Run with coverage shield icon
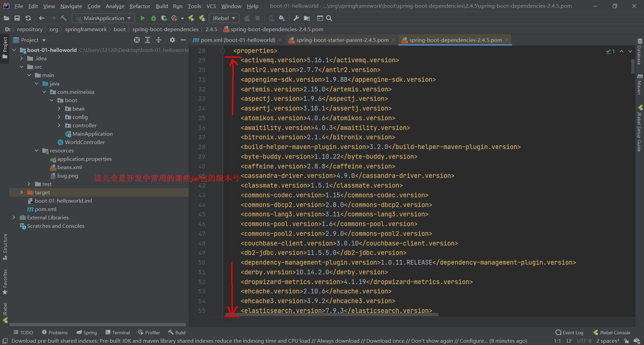The height and width of the screenshot is (345, 644). [x=164, y=18]
